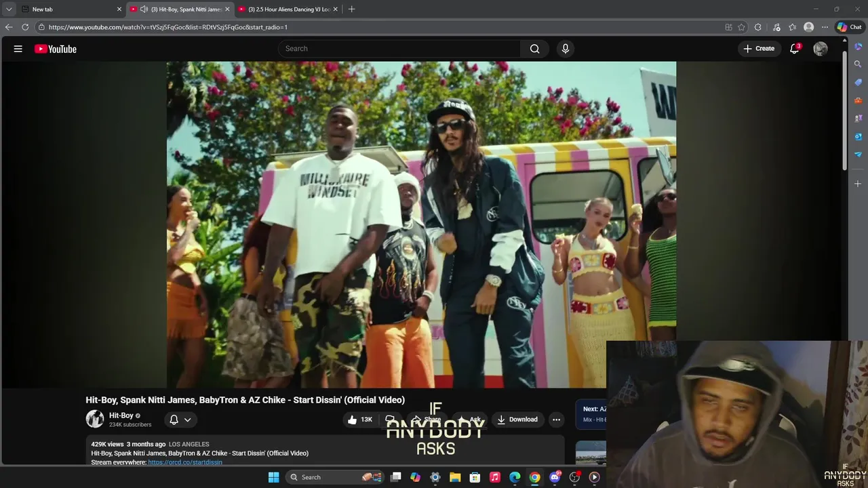Viewport: 868px width, 488px height.
Task: Open the Copilot app from the taskbar
Action: pyautogui.click(x=415, y=477)
